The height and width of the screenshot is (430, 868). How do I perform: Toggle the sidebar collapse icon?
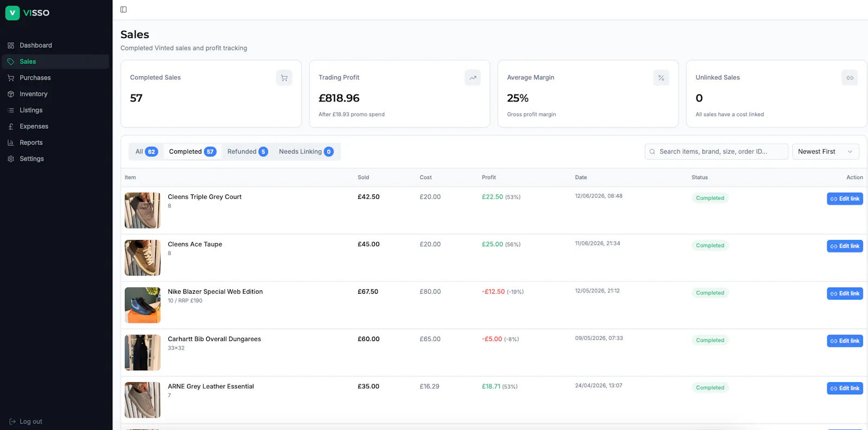click(124, 9)
